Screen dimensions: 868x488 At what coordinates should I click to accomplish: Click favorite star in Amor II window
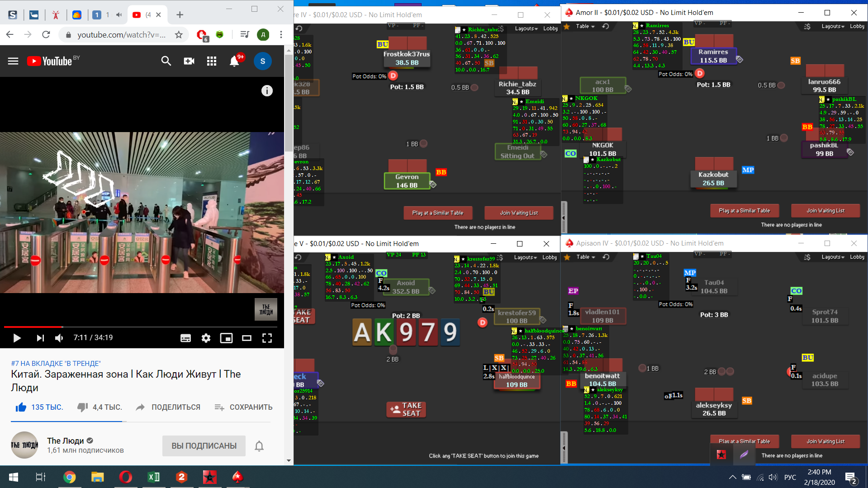pos(567,26)
